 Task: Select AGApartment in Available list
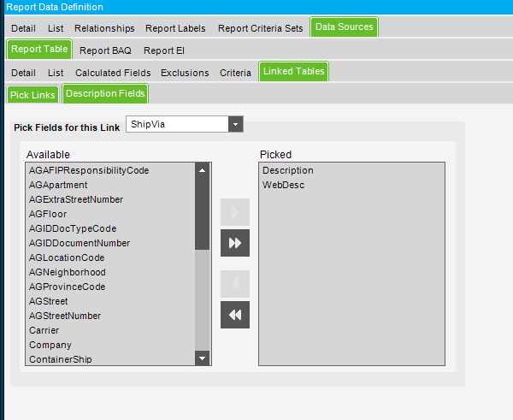click(x=110, y=185)
